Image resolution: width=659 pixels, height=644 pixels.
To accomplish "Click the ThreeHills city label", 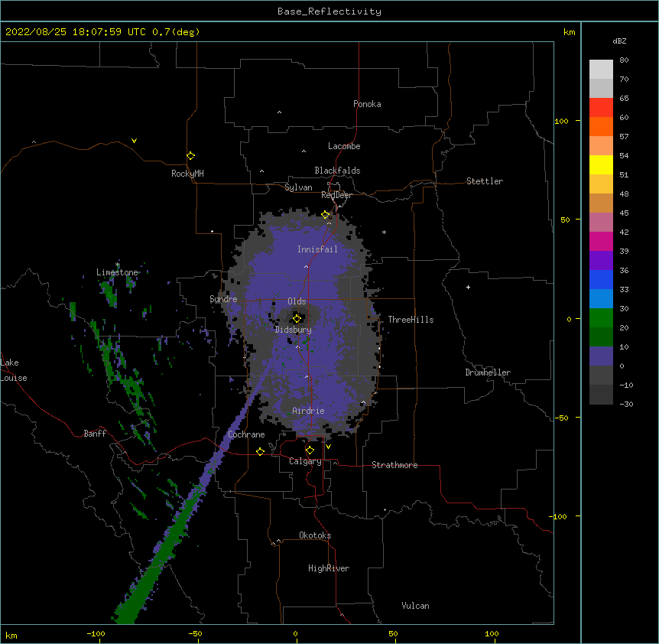I will [411, 320].
